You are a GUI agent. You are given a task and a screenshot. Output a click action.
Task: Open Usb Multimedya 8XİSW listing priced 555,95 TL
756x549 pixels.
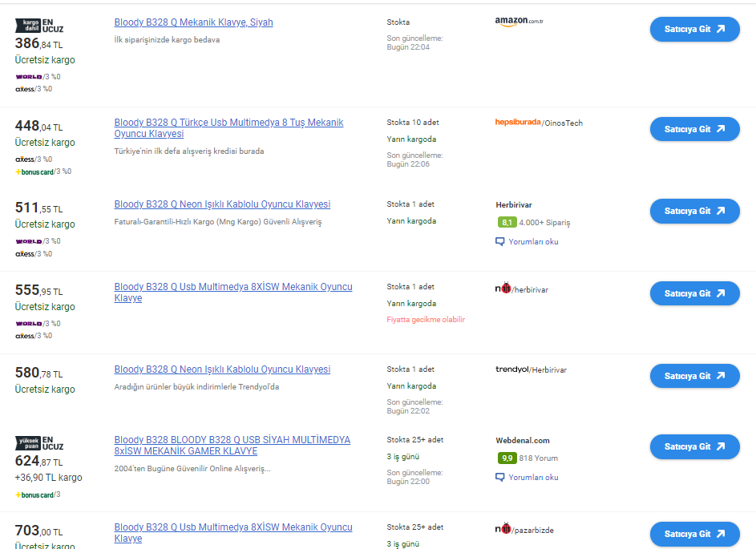pos(233,292)
